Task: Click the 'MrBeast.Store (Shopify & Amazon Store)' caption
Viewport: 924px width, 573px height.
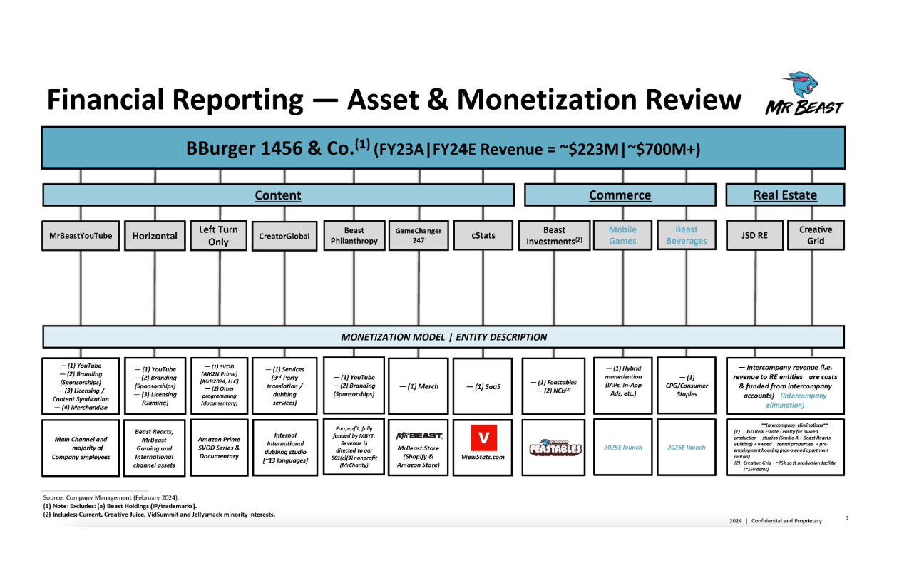Action: pyautogui.click(x=420, y=457)
